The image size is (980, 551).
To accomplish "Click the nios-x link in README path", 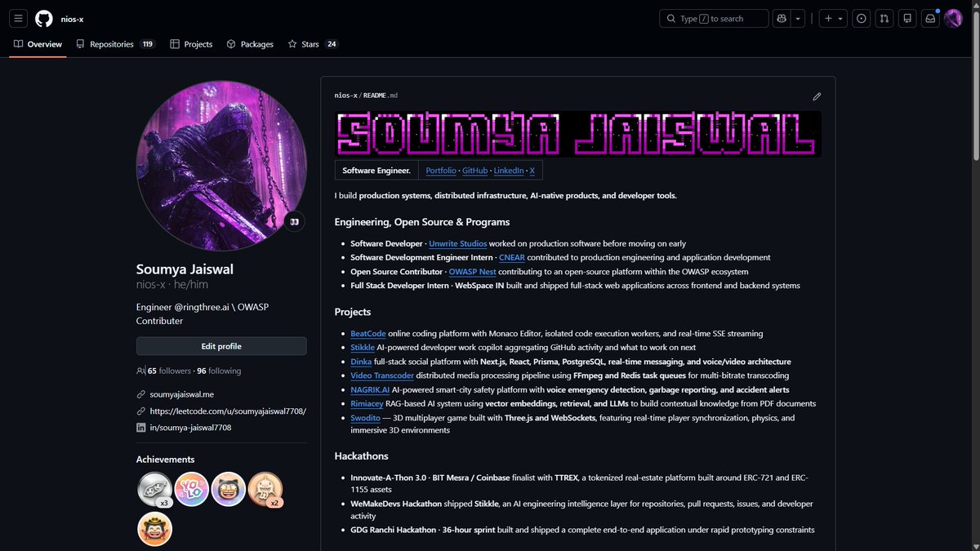I will tap(345, 96).
